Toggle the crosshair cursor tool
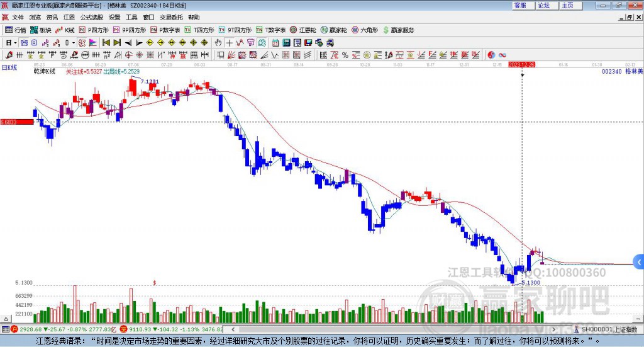The height and width of the screenshot is (347, 644). pos(229,43)
